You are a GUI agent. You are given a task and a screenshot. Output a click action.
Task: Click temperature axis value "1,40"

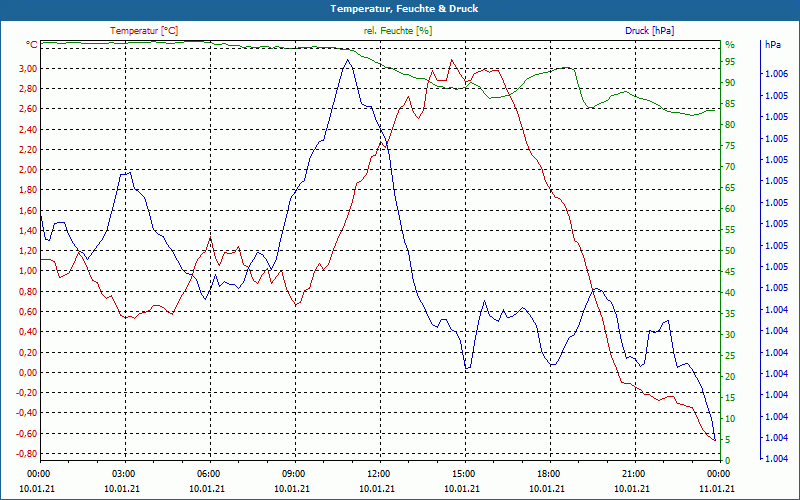click(29, 231)
